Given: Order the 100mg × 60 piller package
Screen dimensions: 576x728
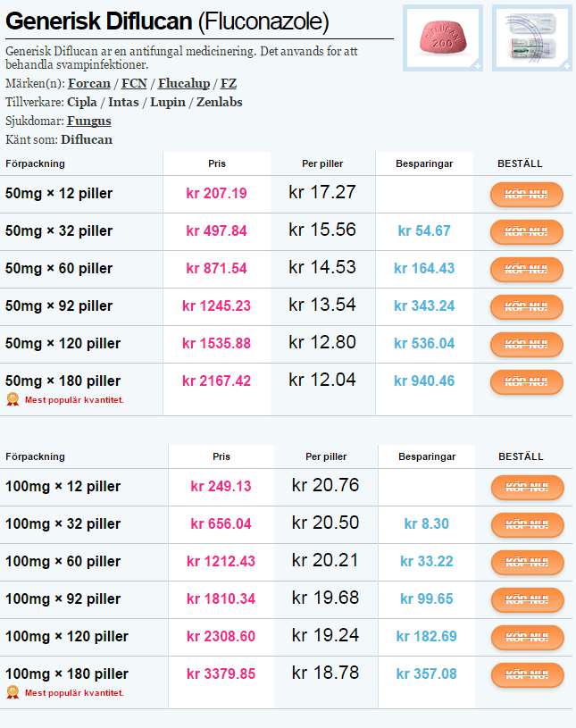Looking at the screenshot, I should pyautogui.click(x=527, y=562).
